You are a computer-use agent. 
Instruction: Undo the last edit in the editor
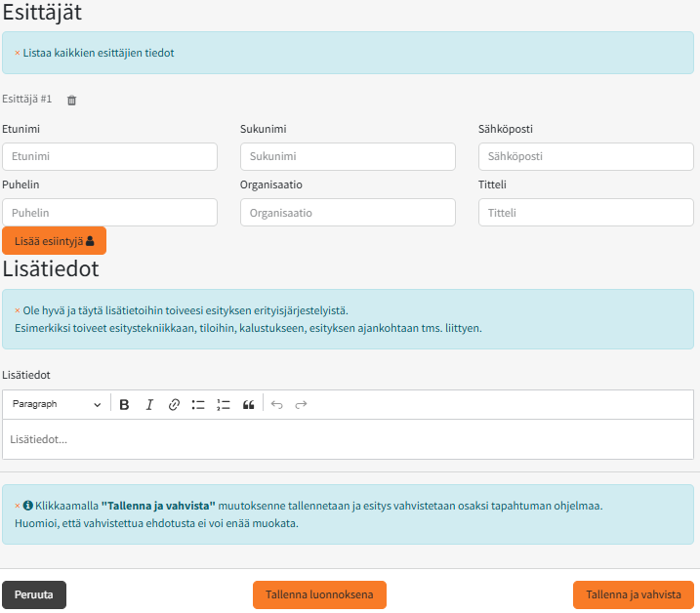point(276,404)
